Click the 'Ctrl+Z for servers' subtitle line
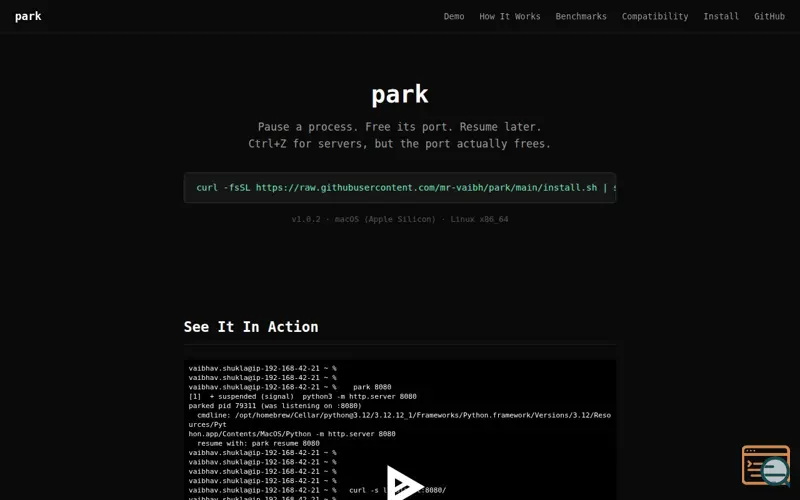Viewport: 800px width, 500px height. [399, 144]
